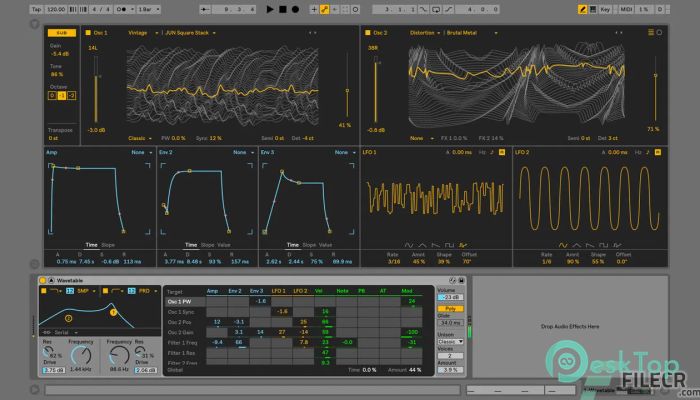Toggle the Poly voice mode button
Image resolution: width=700 pixels, height=400 pixels.
coord(450,308)
